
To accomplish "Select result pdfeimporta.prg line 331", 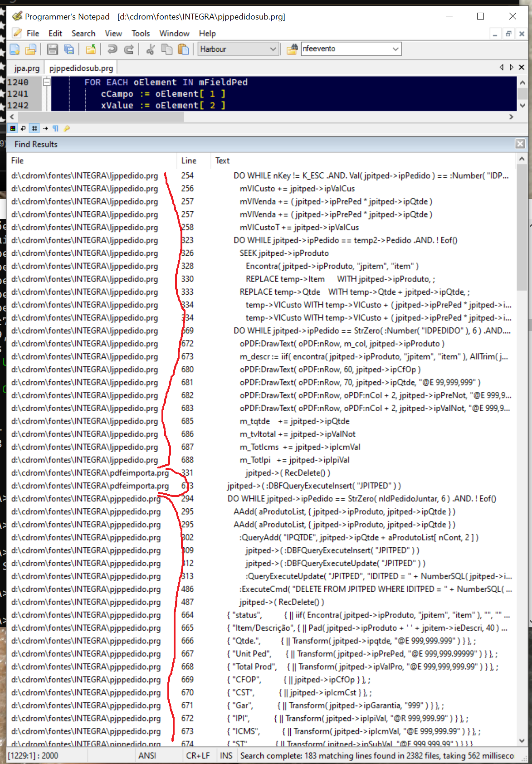I will tap(261, 473).
